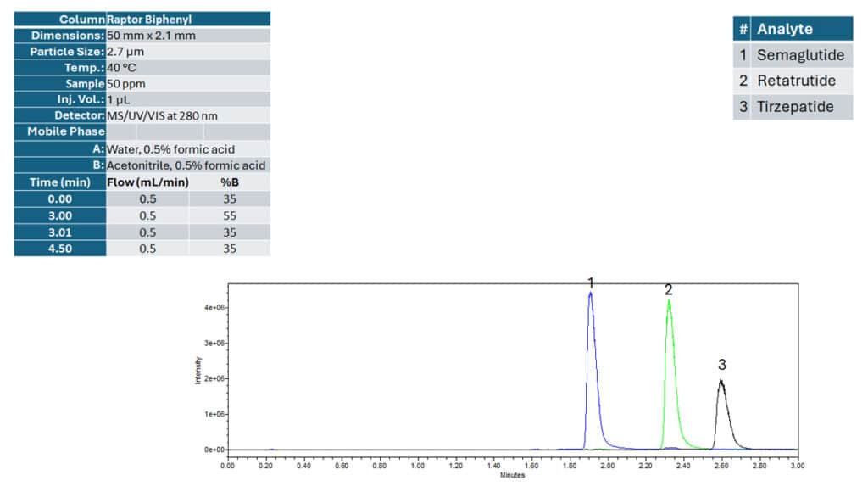
Task: Click the Mobile Phase header row
Action: tap(59, 131)
